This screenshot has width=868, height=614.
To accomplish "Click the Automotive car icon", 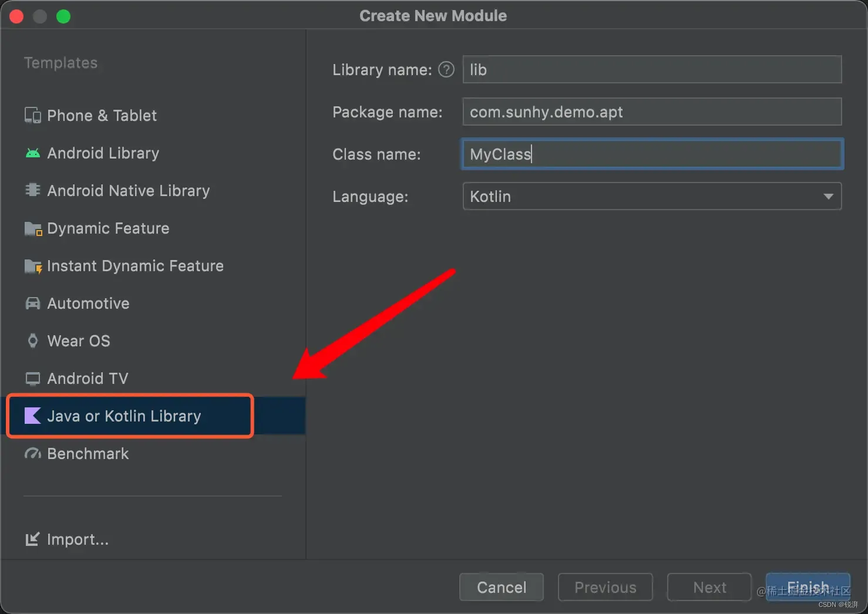I will pyautogui.click(x=33, y=303).
